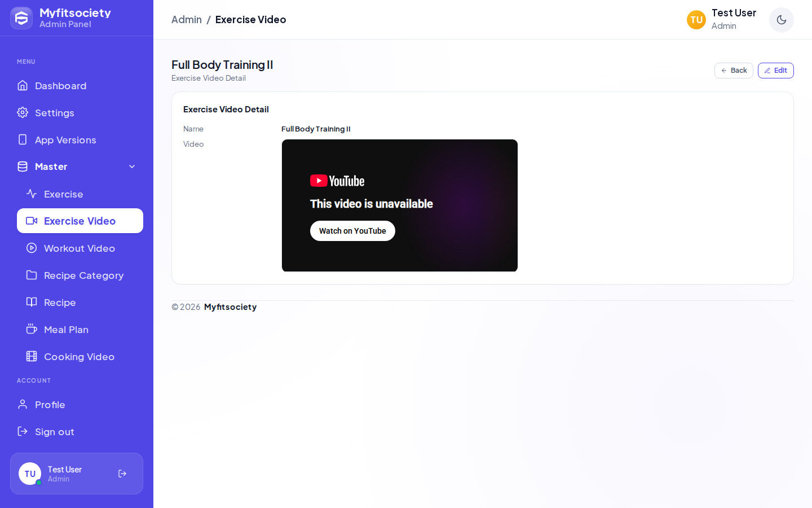This screenshot has height=508, width=812.
Task: Click the Cooking Video film icon
Action: [32, 356]
